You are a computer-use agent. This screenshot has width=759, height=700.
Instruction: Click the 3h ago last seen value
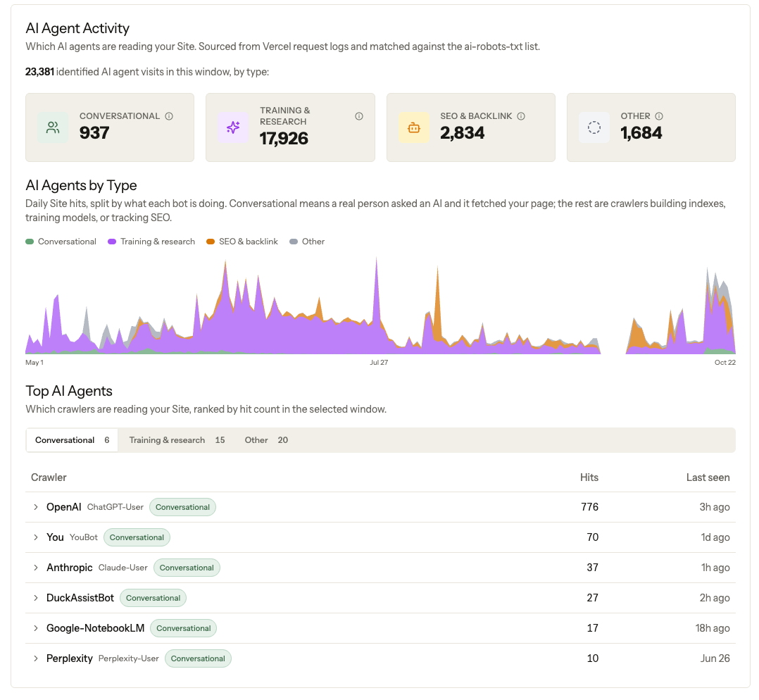tap(715, 507)
